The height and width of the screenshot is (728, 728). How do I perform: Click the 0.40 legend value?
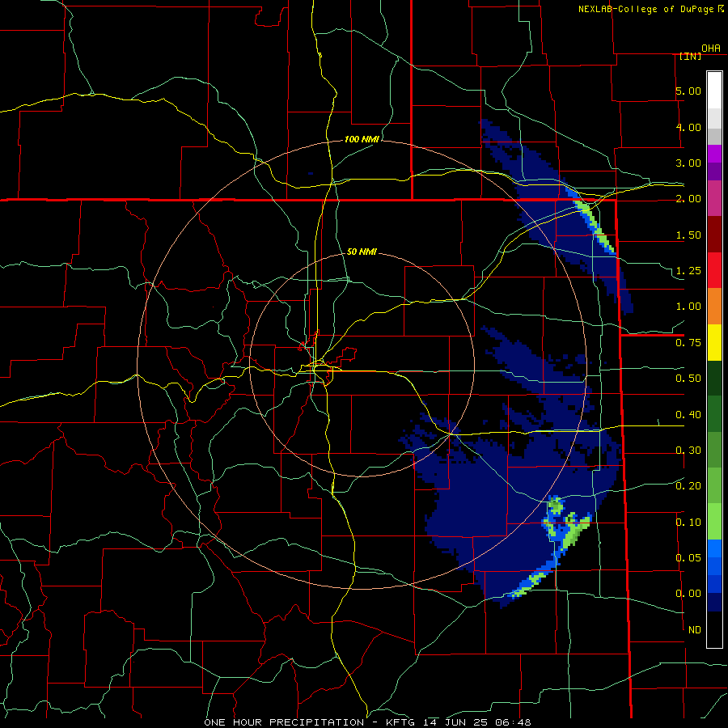tap(688, 415)
